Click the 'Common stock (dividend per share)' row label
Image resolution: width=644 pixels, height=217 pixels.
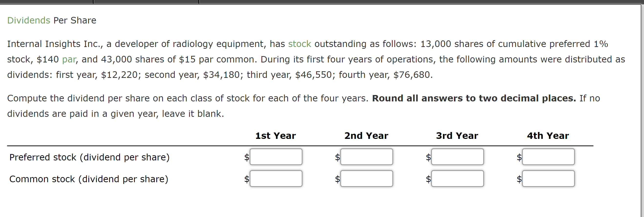pos(89,179)
